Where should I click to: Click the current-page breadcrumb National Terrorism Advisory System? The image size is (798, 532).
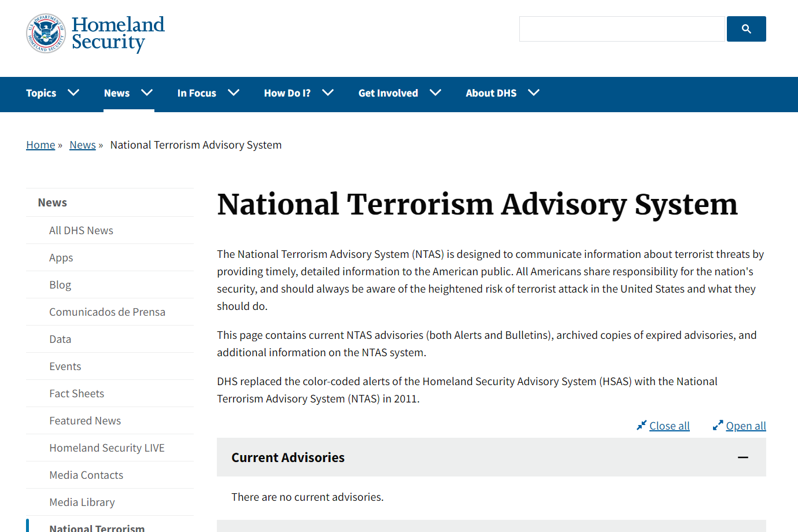(196, 145)
